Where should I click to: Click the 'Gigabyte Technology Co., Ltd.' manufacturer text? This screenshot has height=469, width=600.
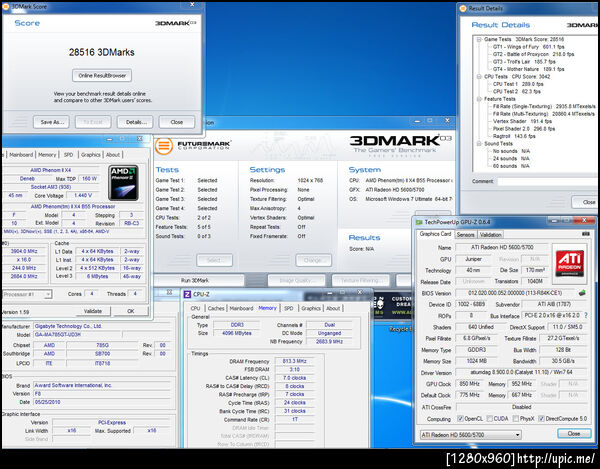(68, 326)
